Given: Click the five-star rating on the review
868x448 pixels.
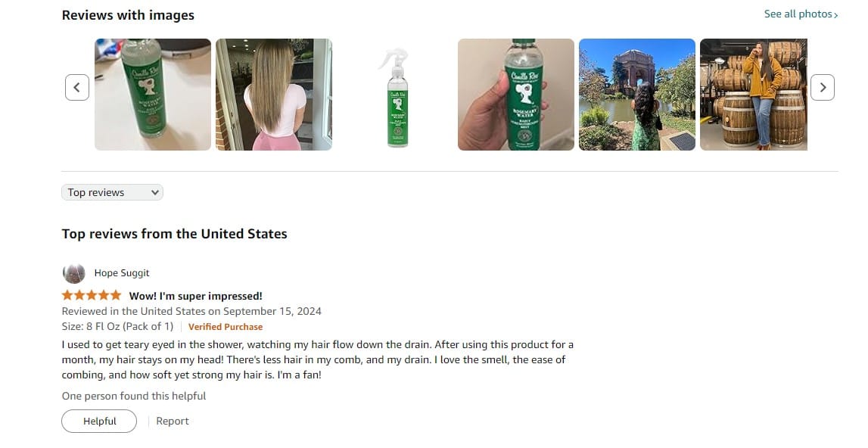Looking at the screenshot, I should pos(92,295).
